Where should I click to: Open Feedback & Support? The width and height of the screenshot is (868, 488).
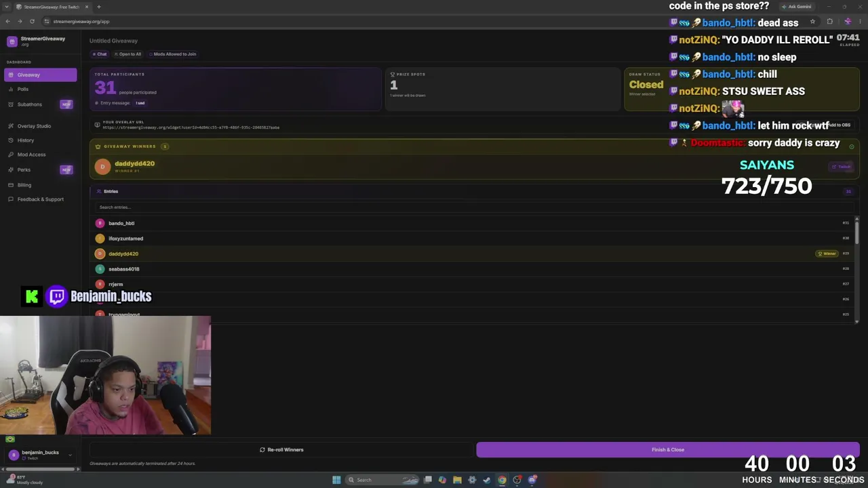tap(39, 199)
